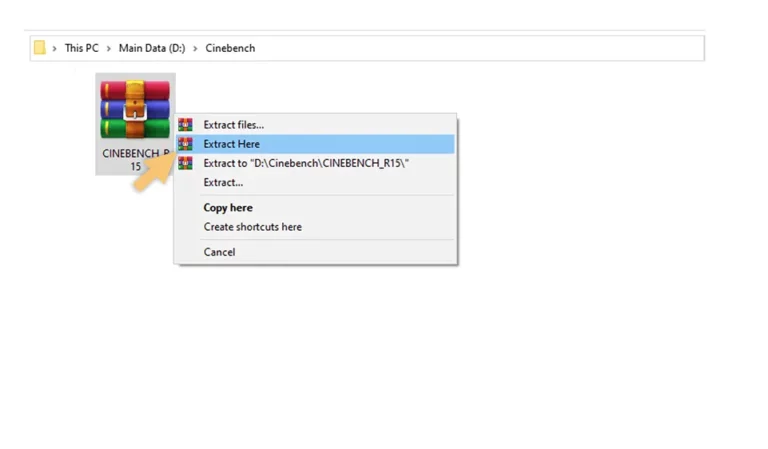Choose Extract Here menu entry

pos(315,144)
